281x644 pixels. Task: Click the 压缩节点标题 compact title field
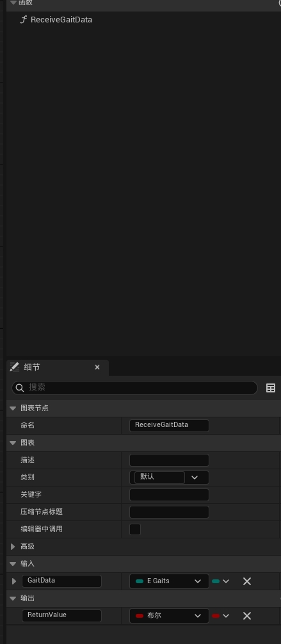(x=169, y=511)
